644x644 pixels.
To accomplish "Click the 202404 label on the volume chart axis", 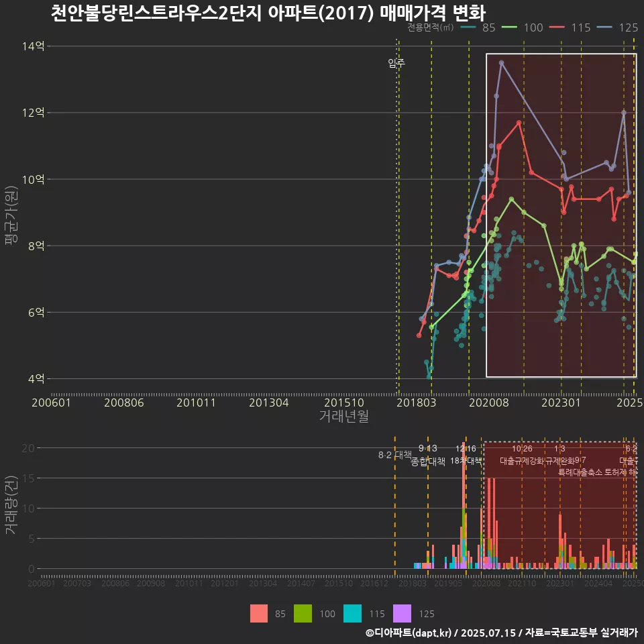I will pyautogui.click(x=598, y=583).
